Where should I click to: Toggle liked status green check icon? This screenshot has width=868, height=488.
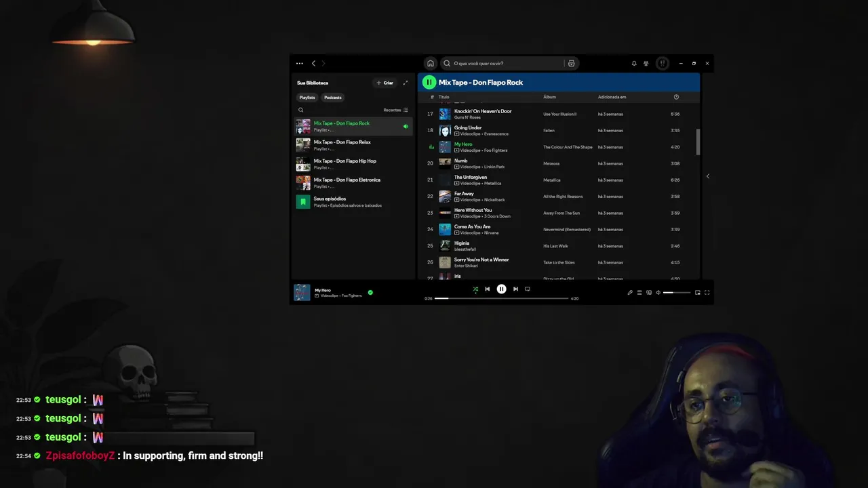(370, 293)
